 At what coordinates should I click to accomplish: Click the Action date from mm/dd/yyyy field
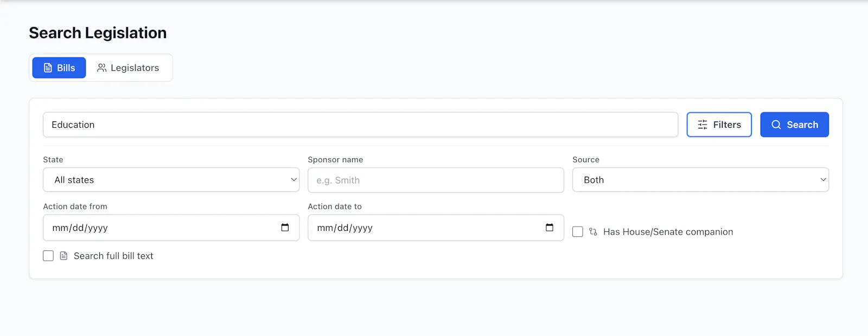tap(171, 228)
